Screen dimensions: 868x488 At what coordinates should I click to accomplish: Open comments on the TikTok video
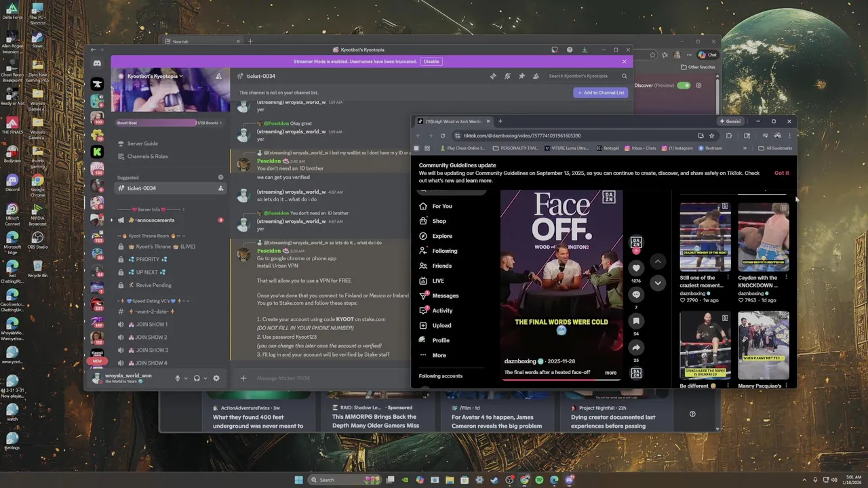click(x=636, y=295)
